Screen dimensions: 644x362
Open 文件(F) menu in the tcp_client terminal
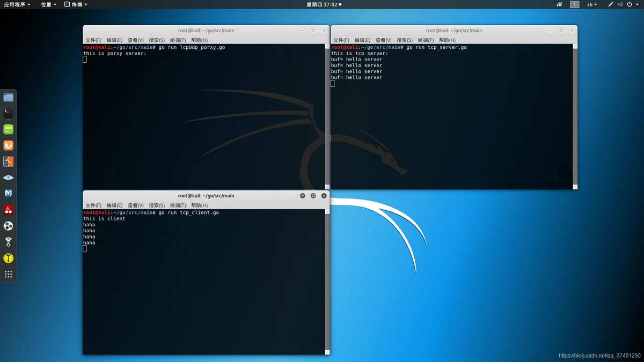(93, 205)
